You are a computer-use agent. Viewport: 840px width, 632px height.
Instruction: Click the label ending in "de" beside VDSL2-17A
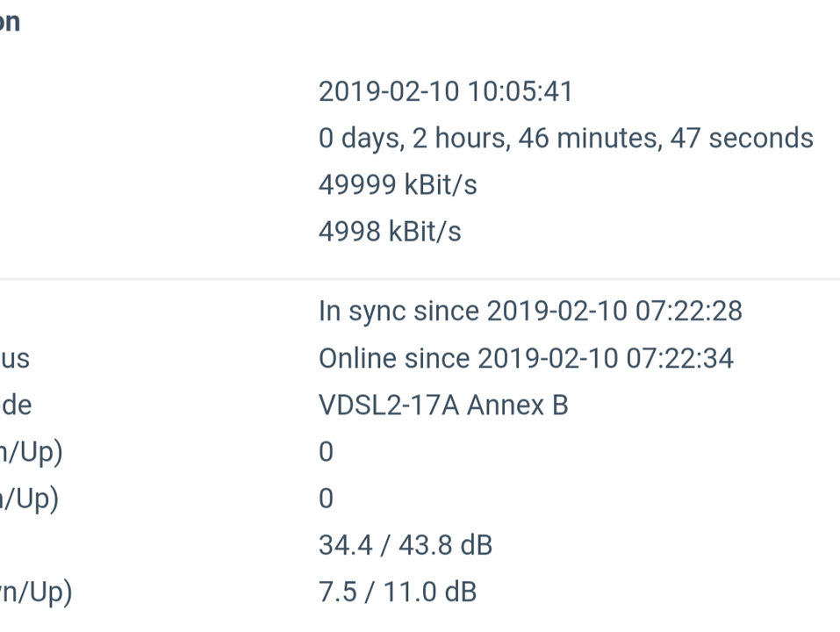[16, 405]
